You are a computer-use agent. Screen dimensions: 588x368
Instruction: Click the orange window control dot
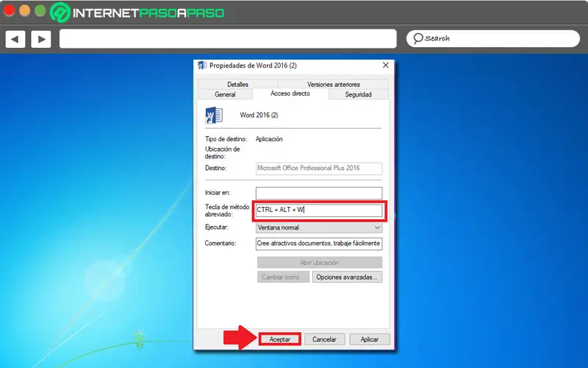pyautogui.click(x=24, y=11)
